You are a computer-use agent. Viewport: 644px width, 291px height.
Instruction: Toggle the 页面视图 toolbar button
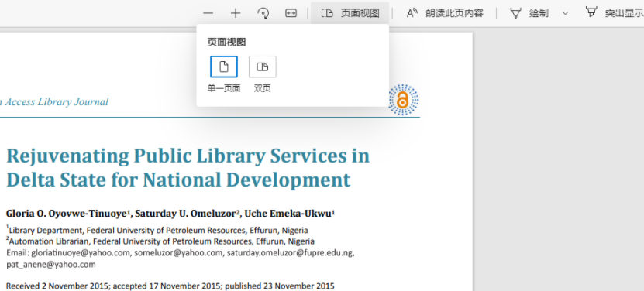(350, 13)
